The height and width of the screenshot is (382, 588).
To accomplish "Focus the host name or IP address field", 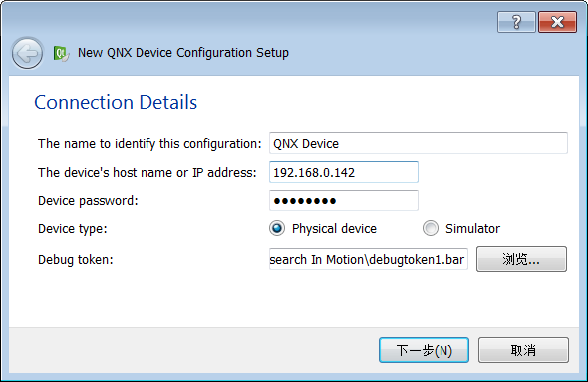I will pyautogui.click(x=344, y=172).
